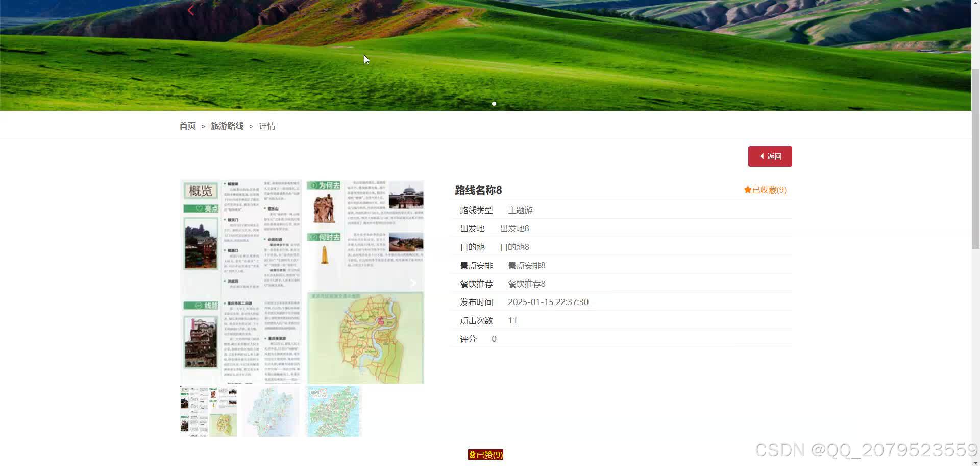Click the thumbs-up icon beside 已赞
980x466 pixels.
(472, 454)
